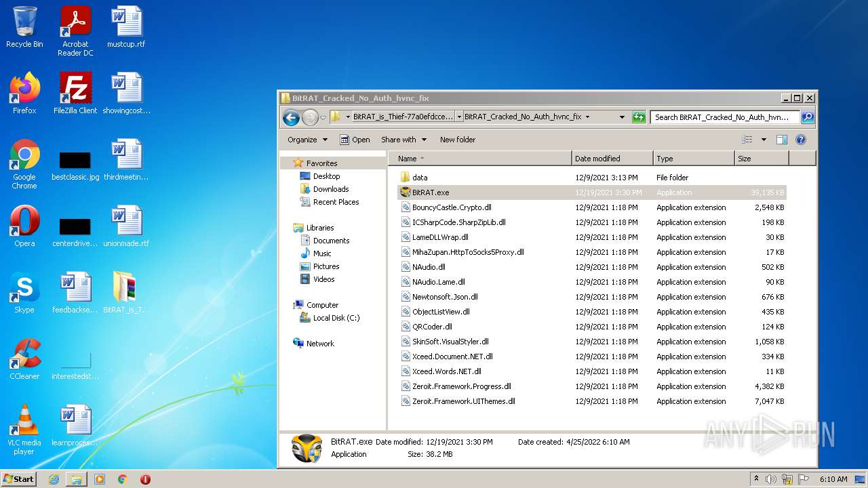Launch VLC media player shortcut
Screen dimensions: 868x488
[24, 430]
